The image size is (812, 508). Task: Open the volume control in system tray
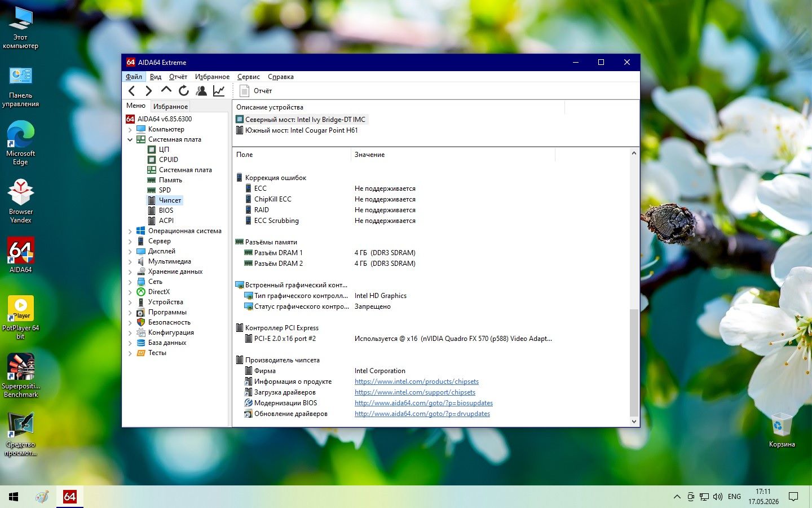click(717, 497)
